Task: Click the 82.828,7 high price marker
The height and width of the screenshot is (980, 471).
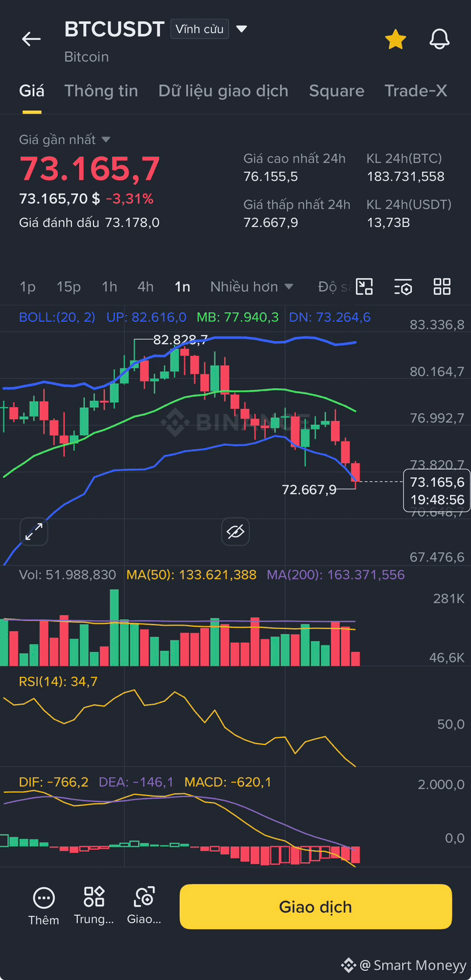Action: coord(180,340)
